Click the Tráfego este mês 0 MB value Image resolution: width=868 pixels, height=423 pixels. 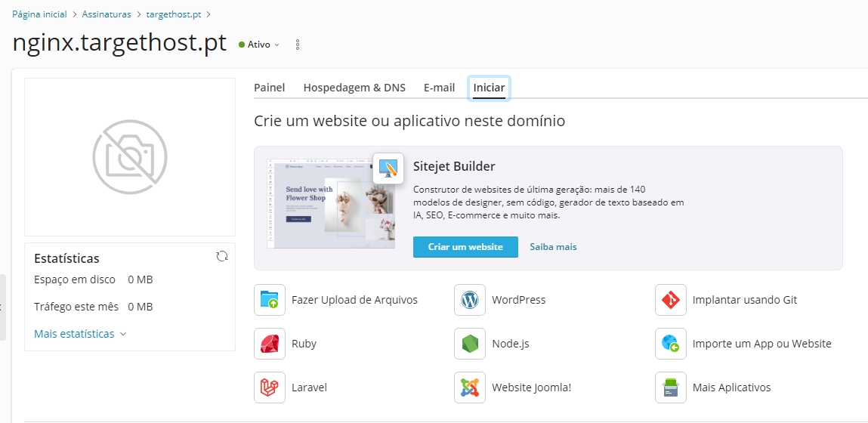140,307
